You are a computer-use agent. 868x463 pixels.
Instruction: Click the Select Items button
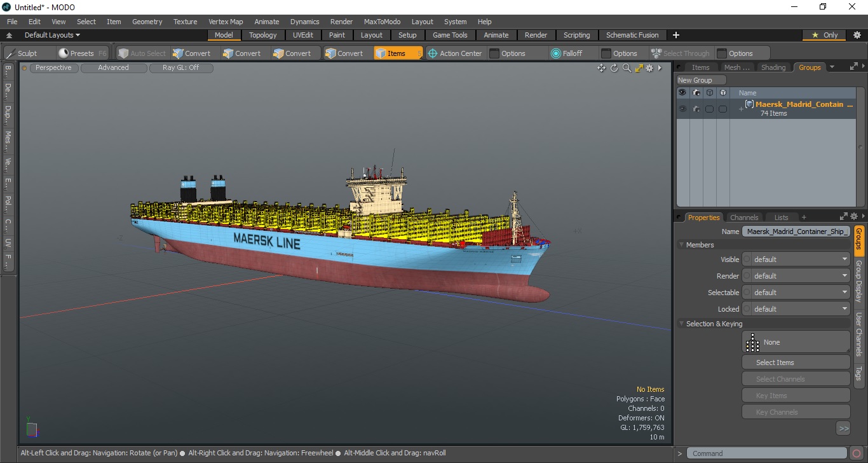pyautogui.click(x=796, y=363)
